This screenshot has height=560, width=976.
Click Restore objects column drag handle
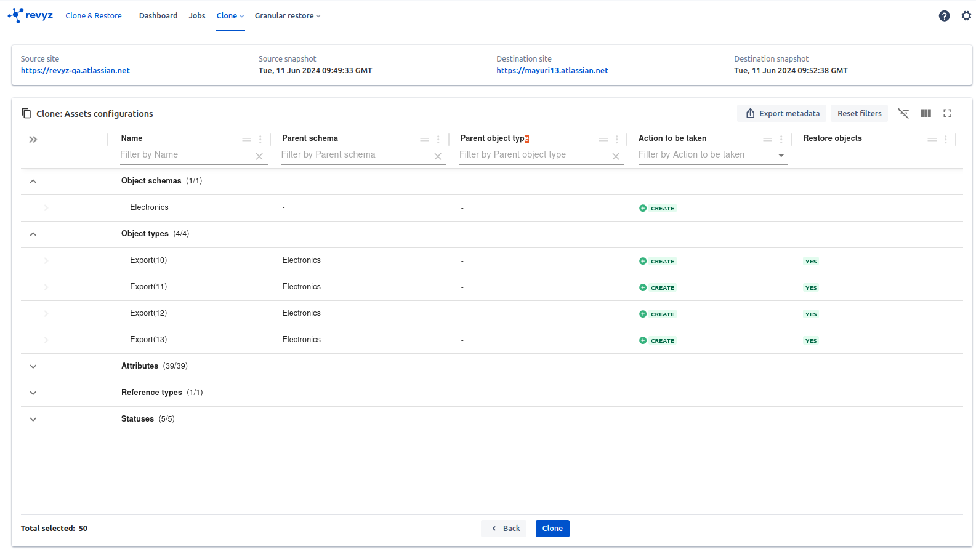pyautogui.click(x=932, y=140)
